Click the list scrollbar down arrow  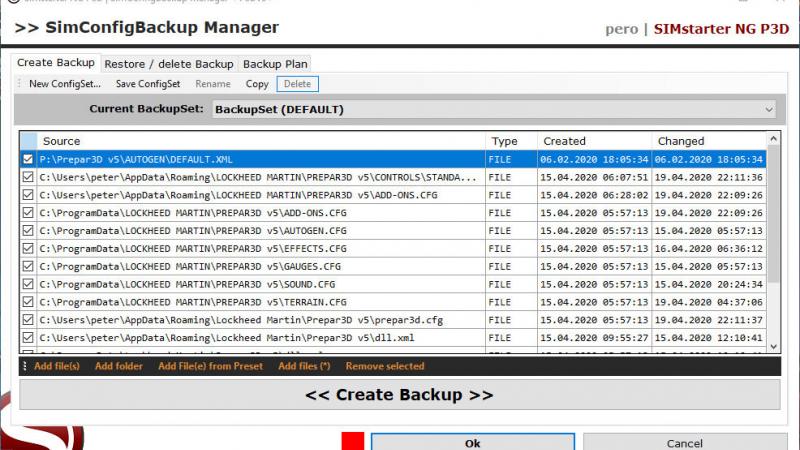[773, 346]
